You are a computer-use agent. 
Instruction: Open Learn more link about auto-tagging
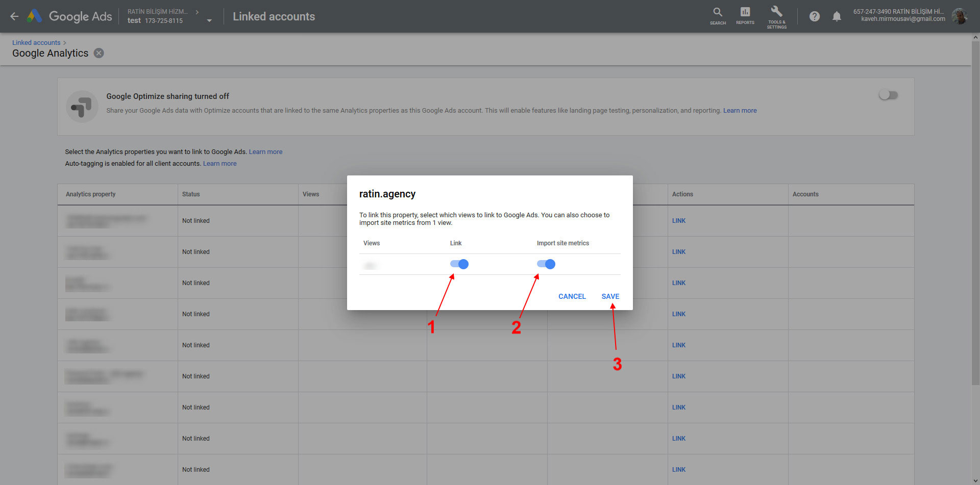[219, 164]
